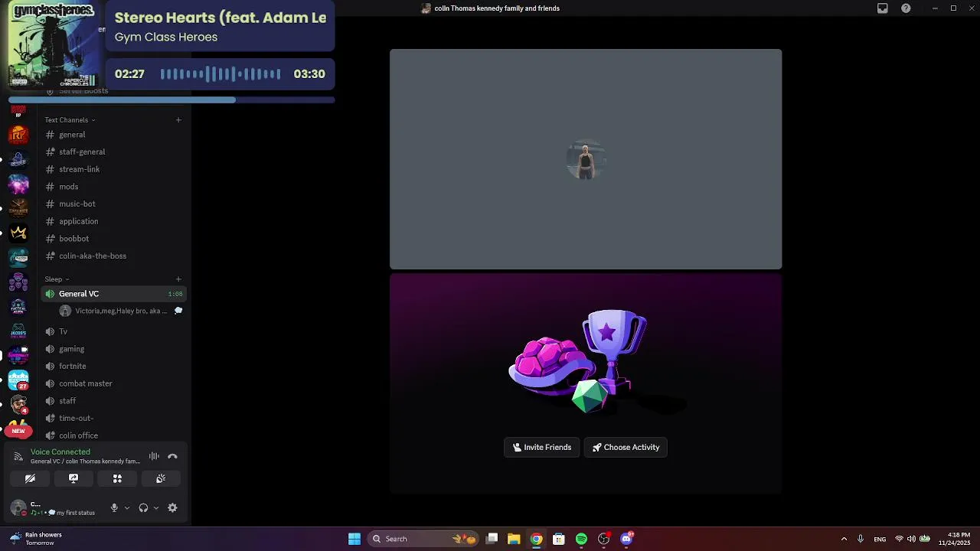
Task: Open Google Chrome from the taskbar
Action: tap(537, 539)
